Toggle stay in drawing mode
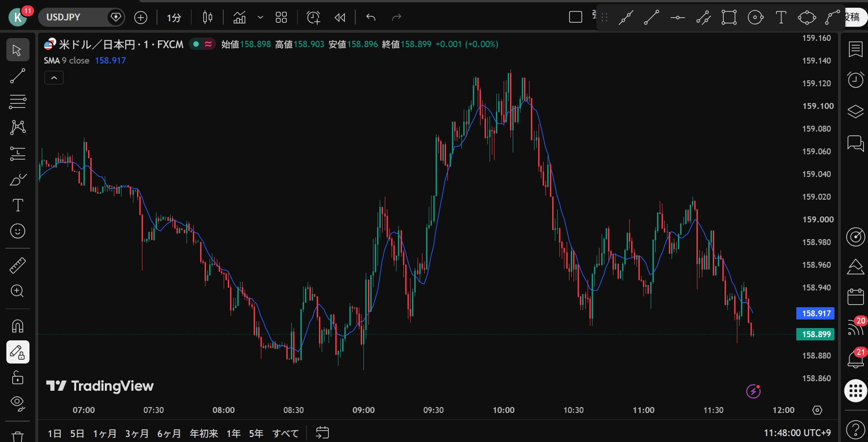Viewport: 868px width, 442px height. (18, 352)
